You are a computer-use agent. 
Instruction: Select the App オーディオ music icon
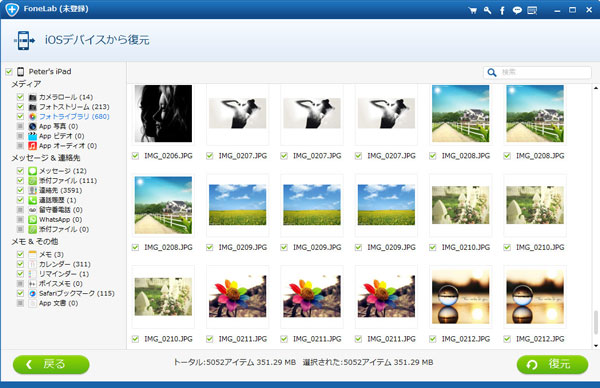(33, 146)
